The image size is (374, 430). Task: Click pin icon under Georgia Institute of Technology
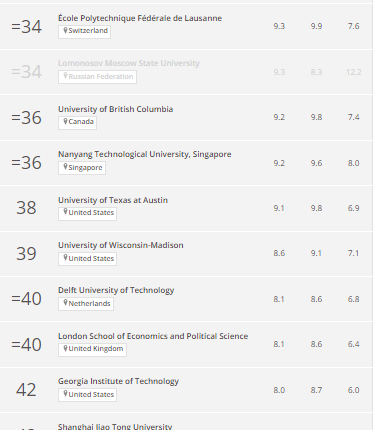click(x=65, y=394)
